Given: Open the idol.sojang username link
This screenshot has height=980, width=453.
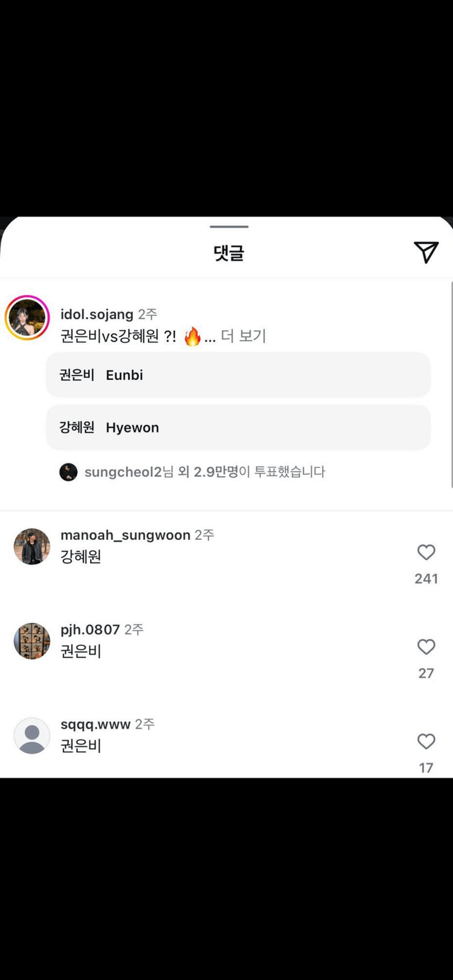Looking at the screenshot, I should 97,314.
